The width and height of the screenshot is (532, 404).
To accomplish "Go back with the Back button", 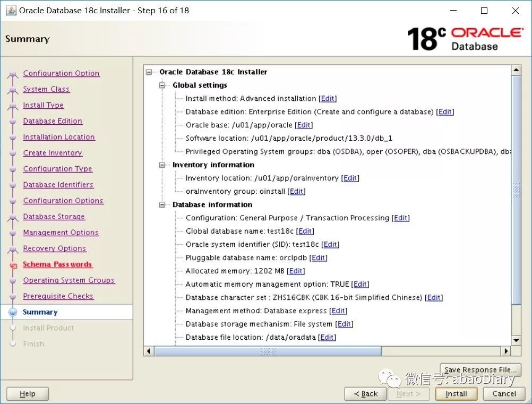I will pos(365,394).
